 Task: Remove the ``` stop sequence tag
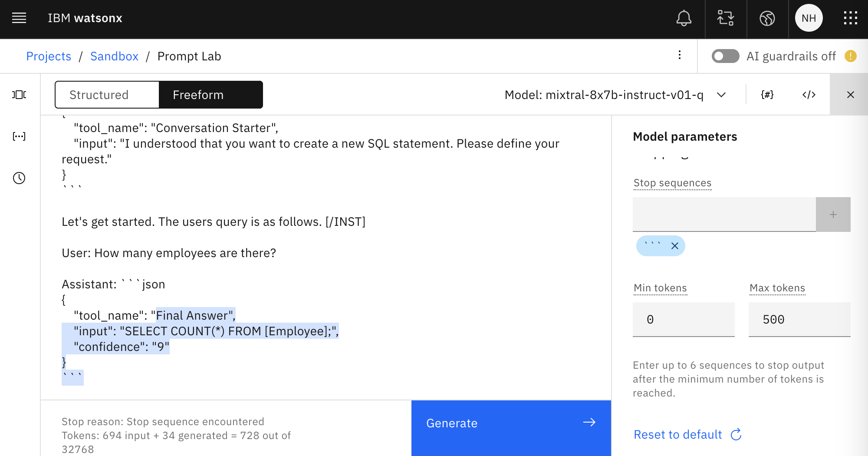[x=674, y=246]
